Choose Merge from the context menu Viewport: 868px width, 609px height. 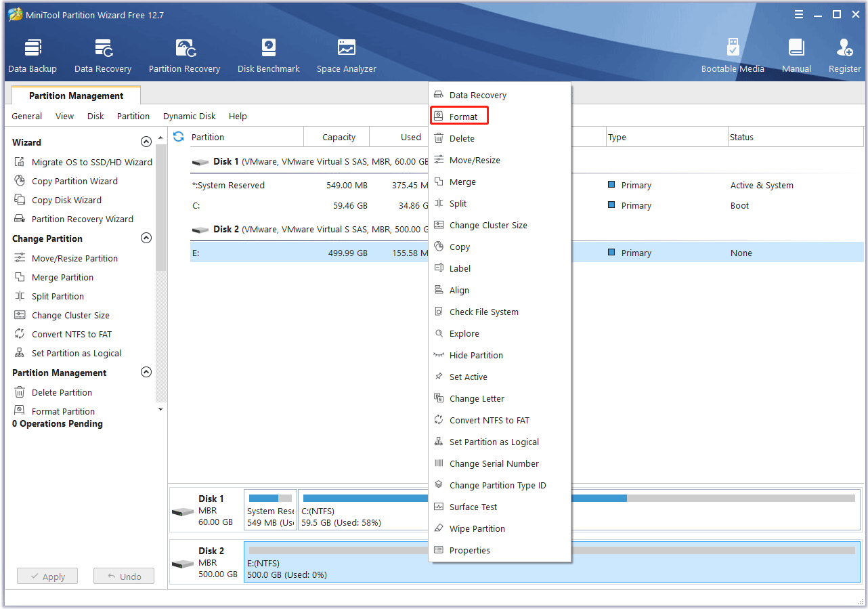click(500, 182)
